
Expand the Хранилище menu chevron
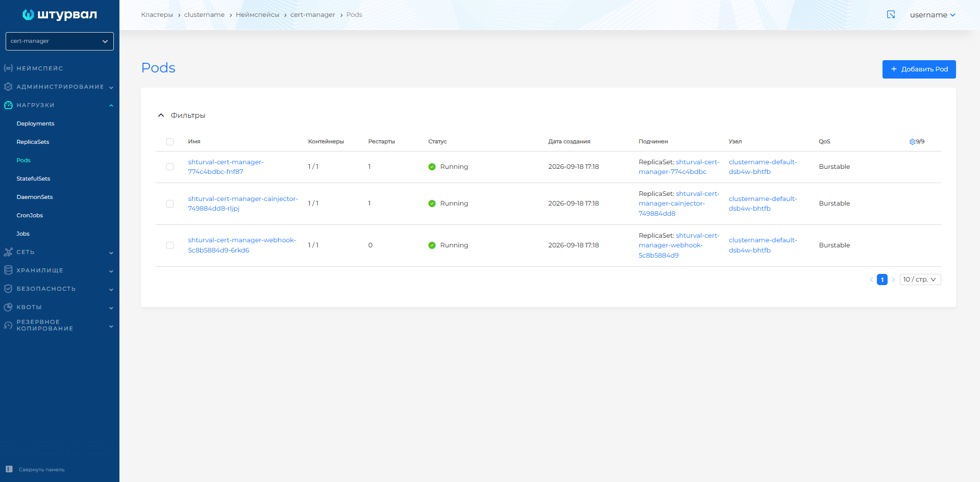pos(111,271)
